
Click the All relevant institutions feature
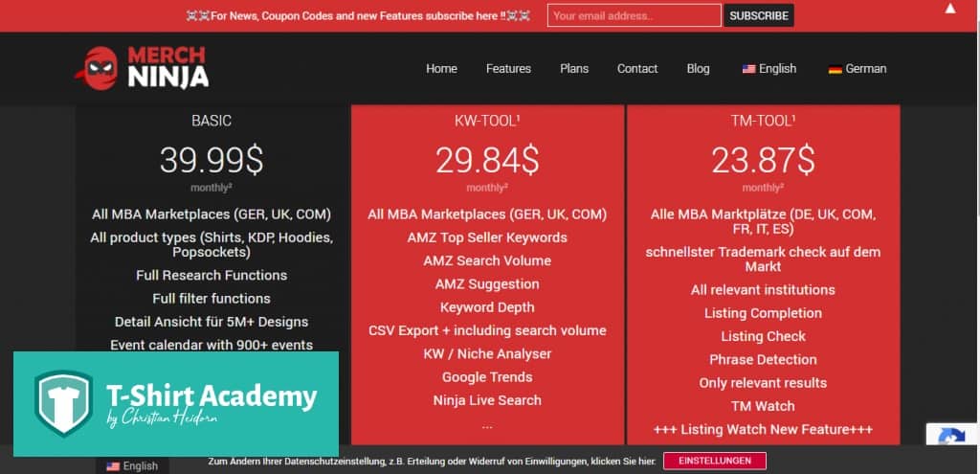point(763,289)
